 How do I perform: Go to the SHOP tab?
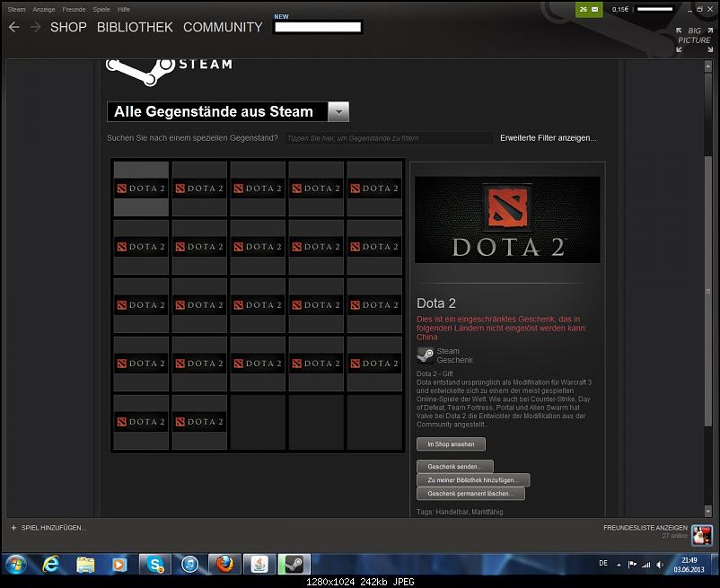(x=68, y=27)
